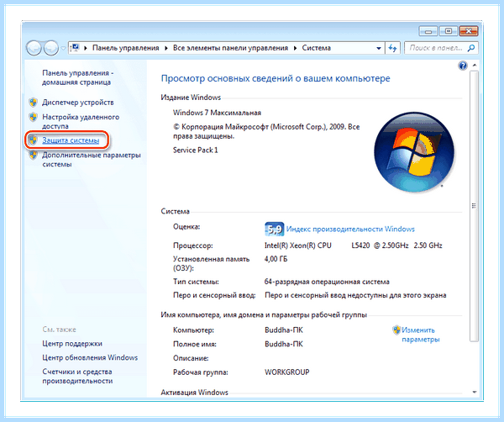Open help via the blue question mark icon

pos(463,66)
